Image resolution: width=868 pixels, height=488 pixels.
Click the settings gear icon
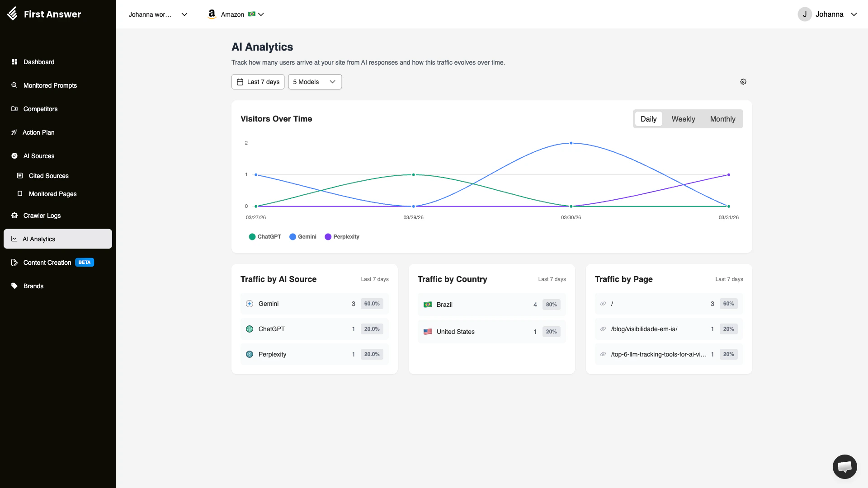[743, 82]
